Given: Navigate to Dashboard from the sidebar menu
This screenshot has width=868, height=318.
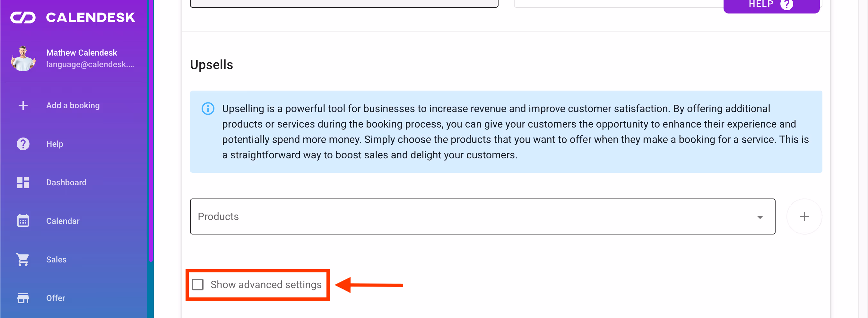Looking at the screenshot, I should tap(66, 182).
